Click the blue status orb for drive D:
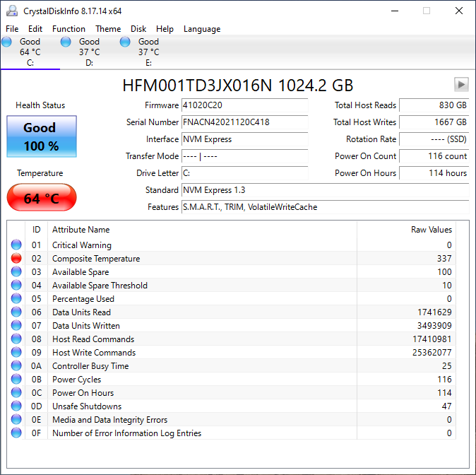This screenshot has width=476, height=475. 66,42
